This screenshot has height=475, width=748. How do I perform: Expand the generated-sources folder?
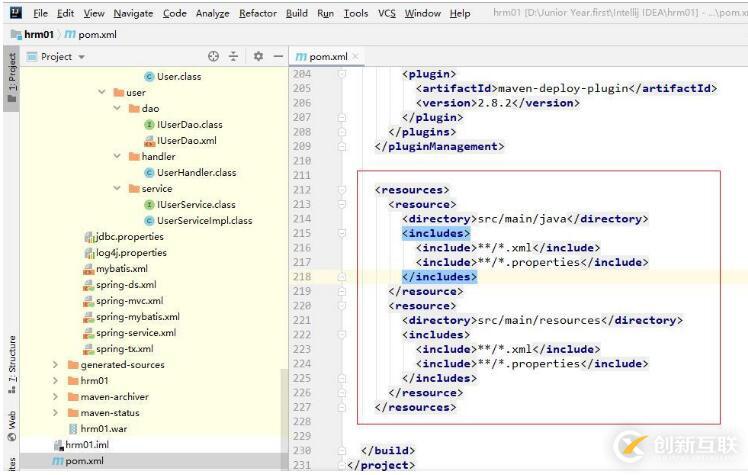[56, 365]
